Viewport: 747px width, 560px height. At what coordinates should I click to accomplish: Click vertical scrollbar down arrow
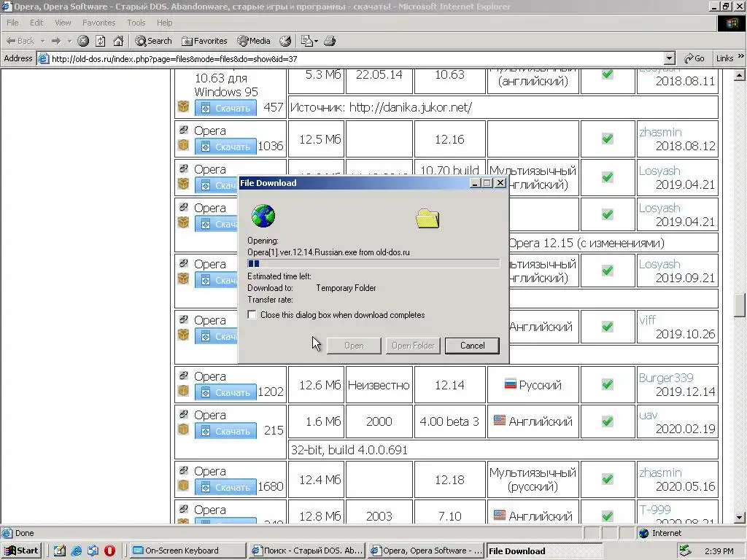click(x=740, y=517)
